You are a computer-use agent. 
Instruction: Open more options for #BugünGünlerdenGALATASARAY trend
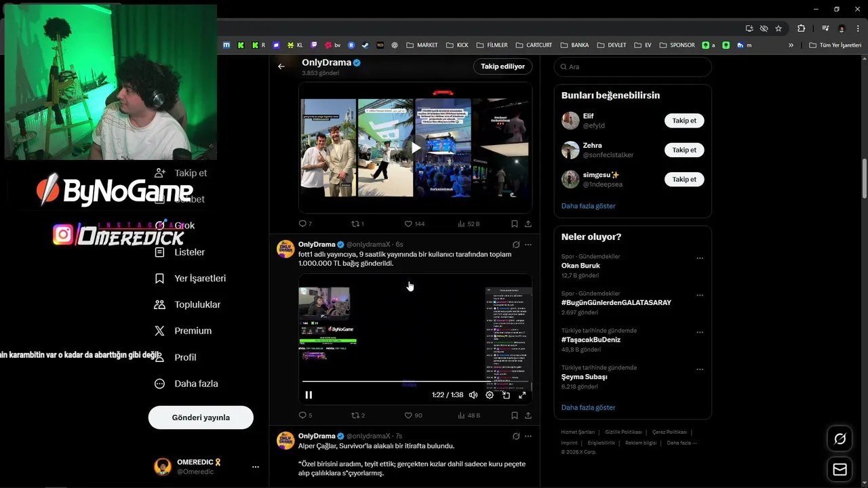(700, 296)
